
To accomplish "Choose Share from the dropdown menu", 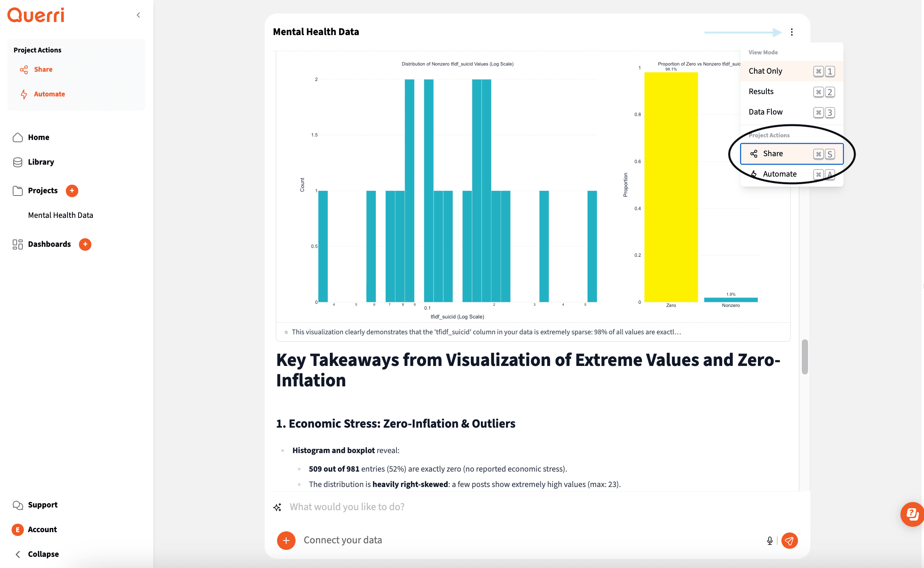I will tap(773, 153).
